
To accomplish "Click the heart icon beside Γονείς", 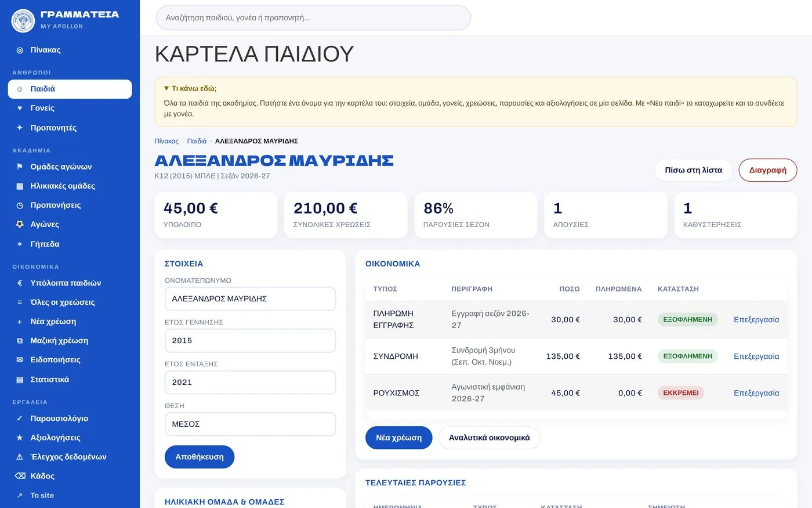I will (x=20, y=108).
